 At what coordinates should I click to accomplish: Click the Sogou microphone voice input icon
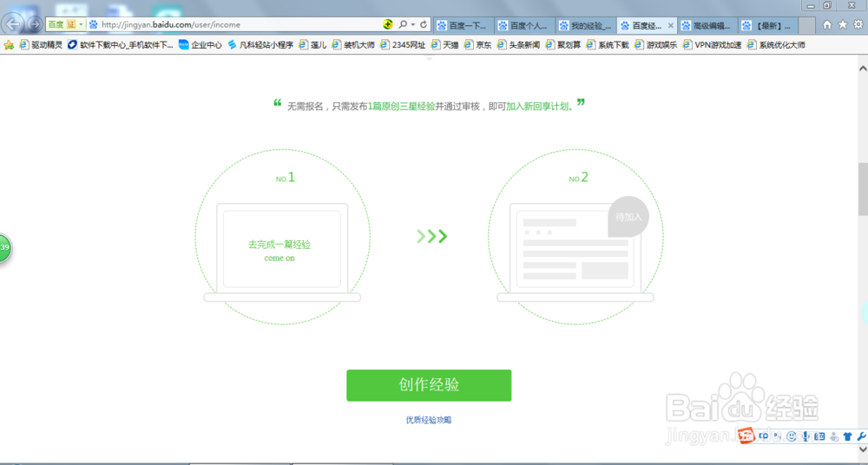pyautogui.click(x=806, y=436)
